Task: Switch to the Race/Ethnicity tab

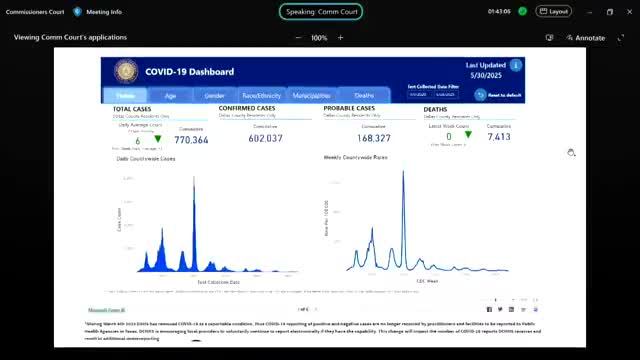Action: [x=262, y=96]
